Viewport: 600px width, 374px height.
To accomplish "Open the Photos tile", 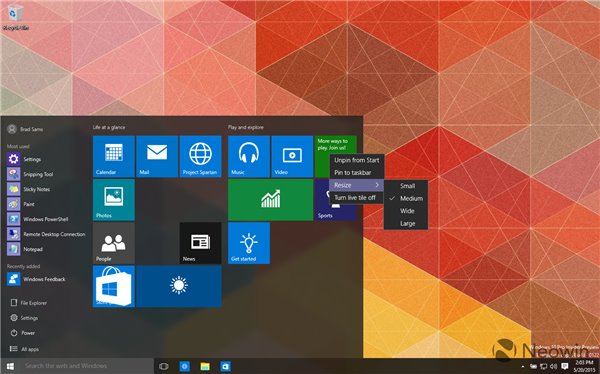I will tap(114, 200).
